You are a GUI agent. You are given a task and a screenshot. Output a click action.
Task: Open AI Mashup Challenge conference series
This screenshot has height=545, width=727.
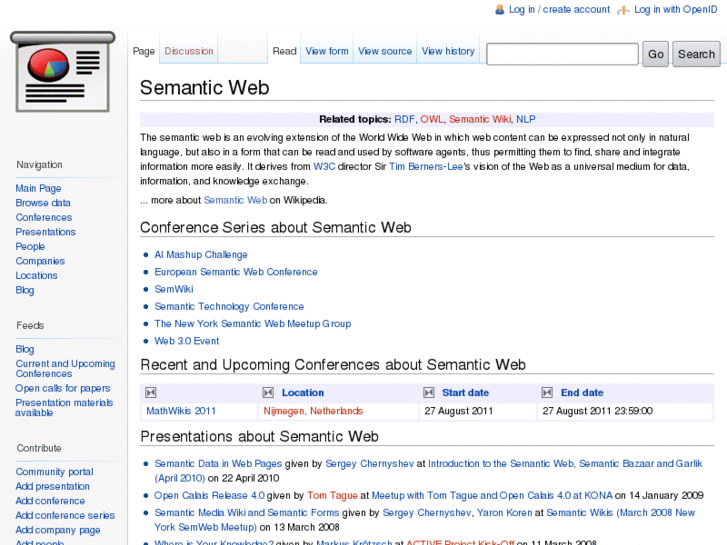point(201,255)
